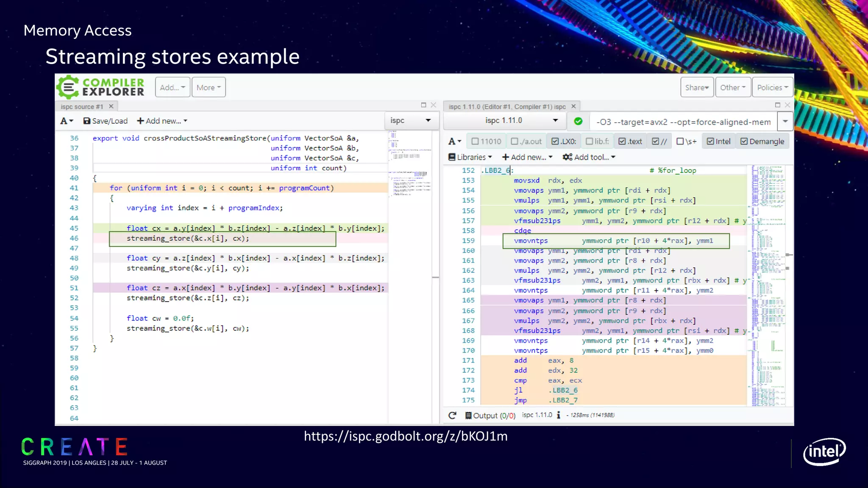The width and height of the screenshot is (868, 488).
Task: Click Save/Load in source editor
Action: tap(106, 121)
